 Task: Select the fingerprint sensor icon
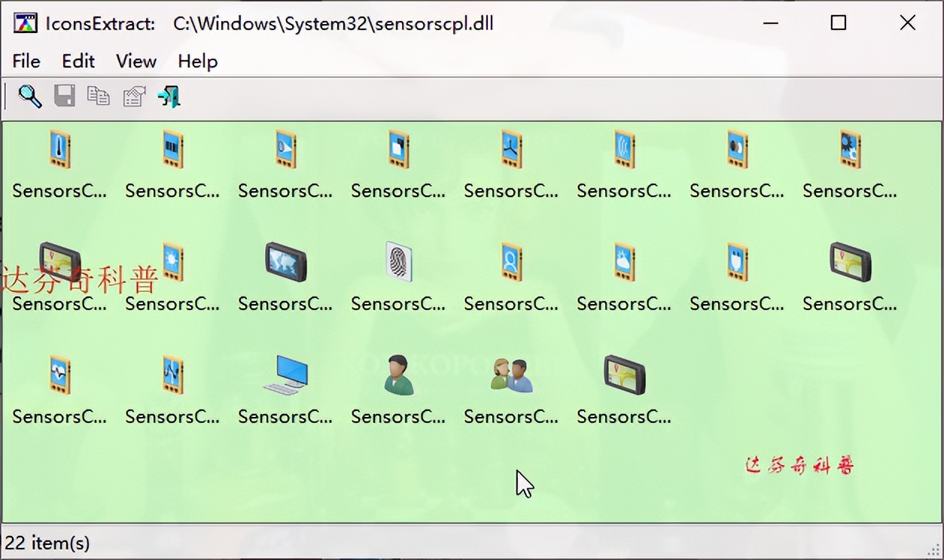(x=398, y=262)
